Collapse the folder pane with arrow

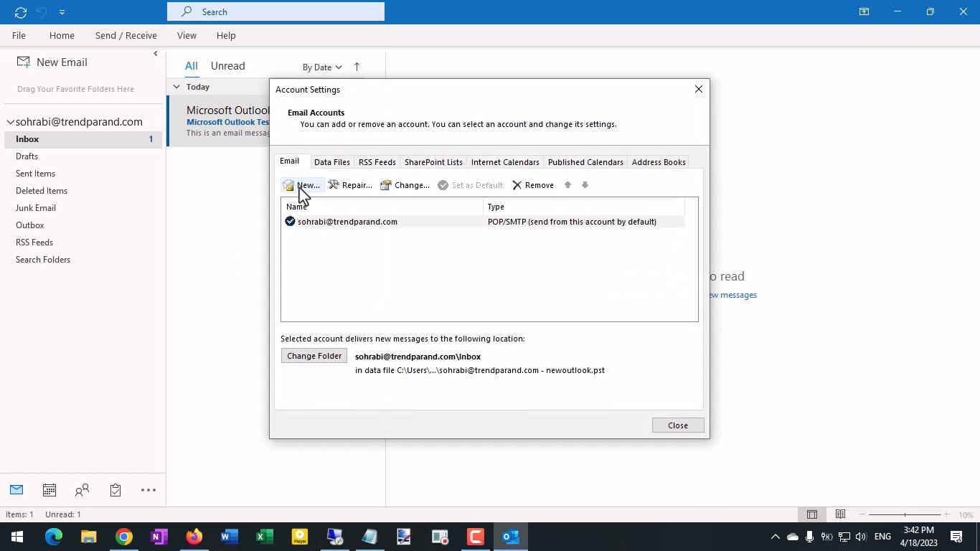coord(156,54)
